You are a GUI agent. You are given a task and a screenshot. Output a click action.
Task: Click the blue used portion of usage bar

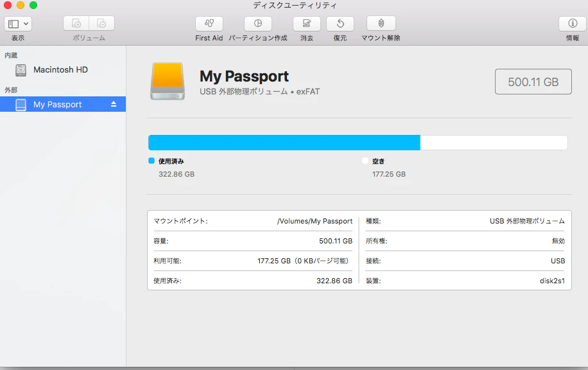[284, 143]
